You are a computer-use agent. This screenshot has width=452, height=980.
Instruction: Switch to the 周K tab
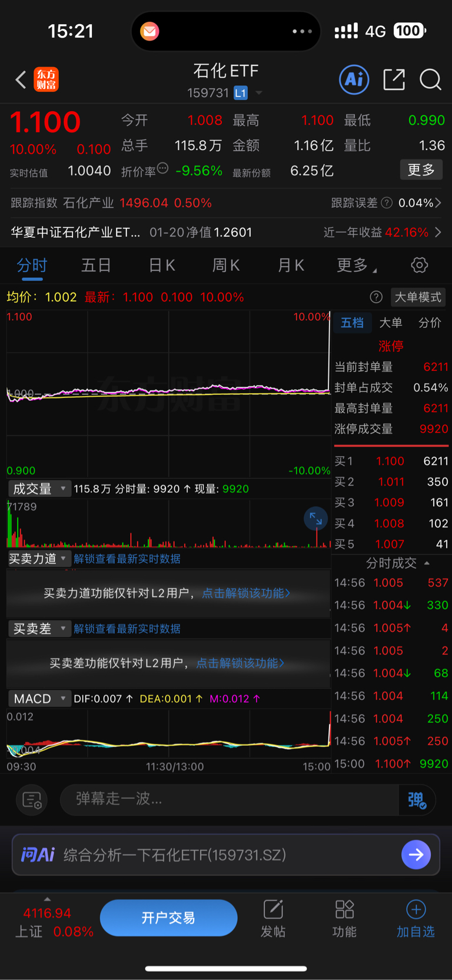click(226, 265)
